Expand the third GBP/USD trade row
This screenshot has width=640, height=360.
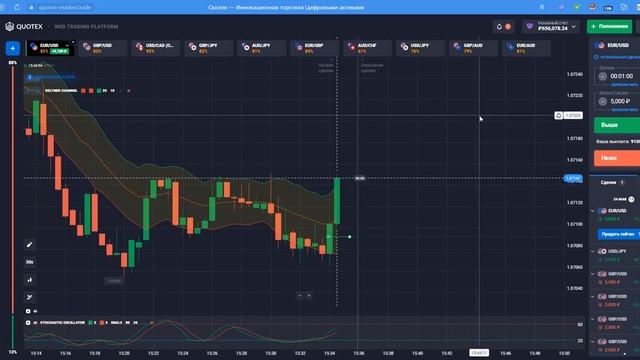pos(593,319)
